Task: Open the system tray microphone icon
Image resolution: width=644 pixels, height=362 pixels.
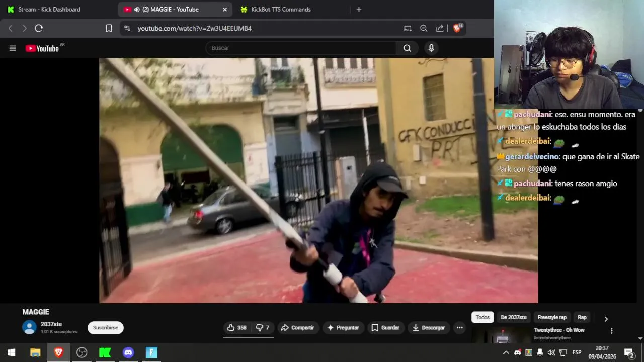Action: (x=540, y=353)
